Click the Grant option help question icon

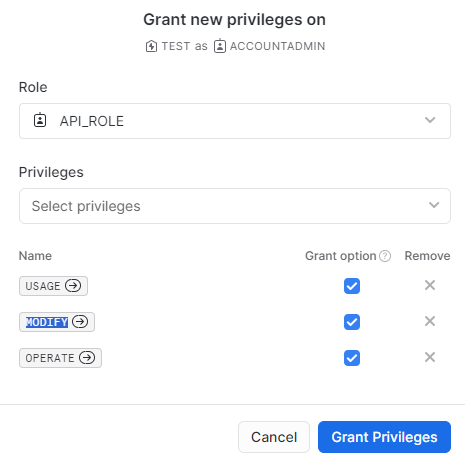(385, 256)
